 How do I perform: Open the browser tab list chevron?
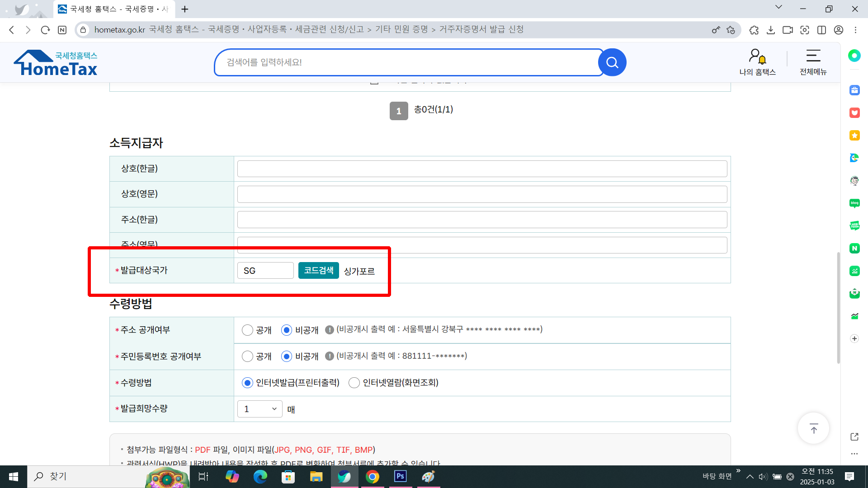pyautogui.click(x=778, y=7)
